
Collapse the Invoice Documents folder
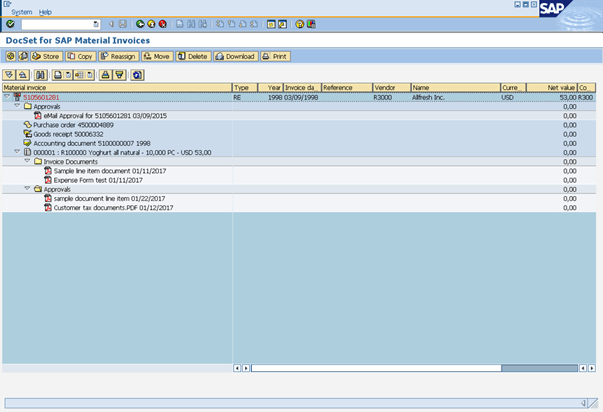pos(27,161)
